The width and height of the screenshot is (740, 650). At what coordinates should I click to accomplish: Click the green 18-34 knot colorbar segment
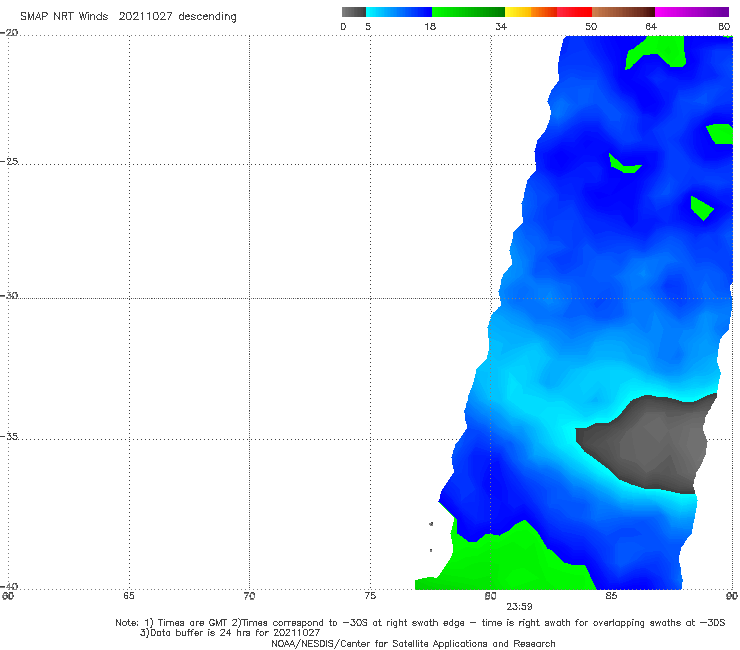468,12
